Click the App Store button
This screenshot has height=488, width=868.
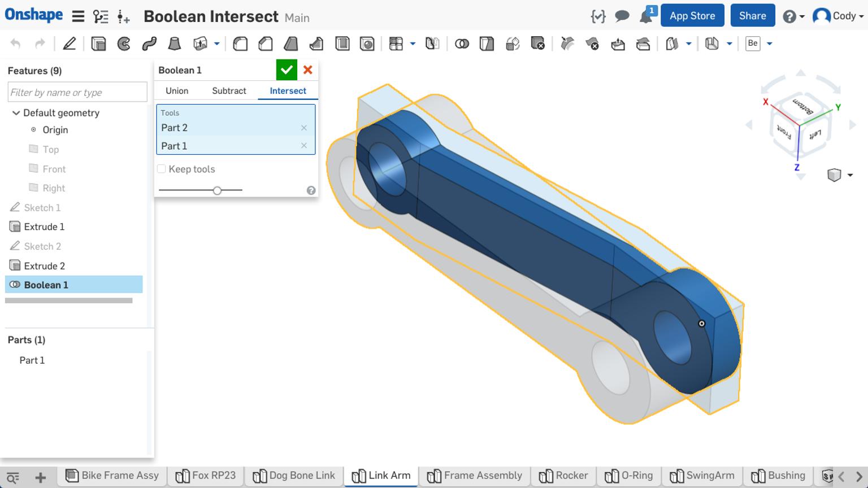pyautogui.click(x=692, y=15)
